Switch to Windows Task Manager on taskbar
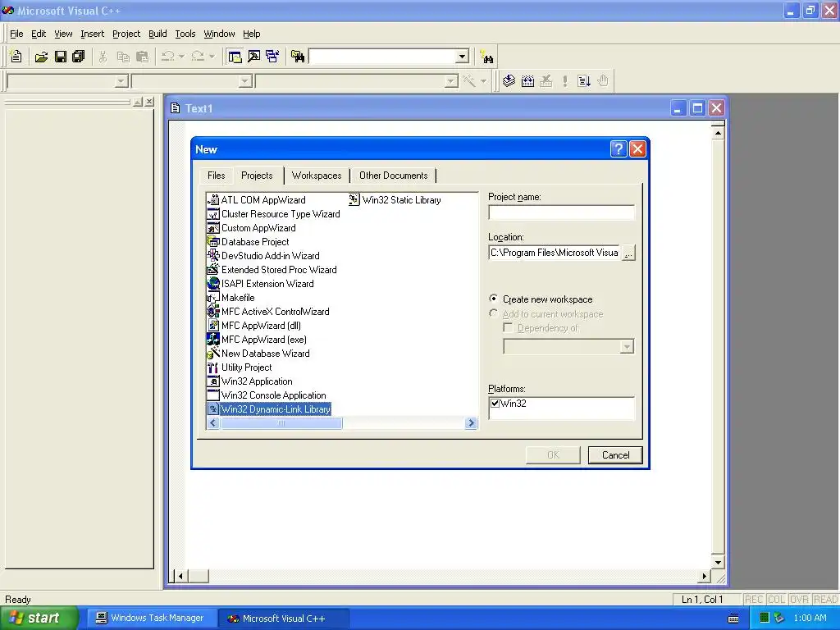This screenshot has width=840, height=630. click(152, 619)
